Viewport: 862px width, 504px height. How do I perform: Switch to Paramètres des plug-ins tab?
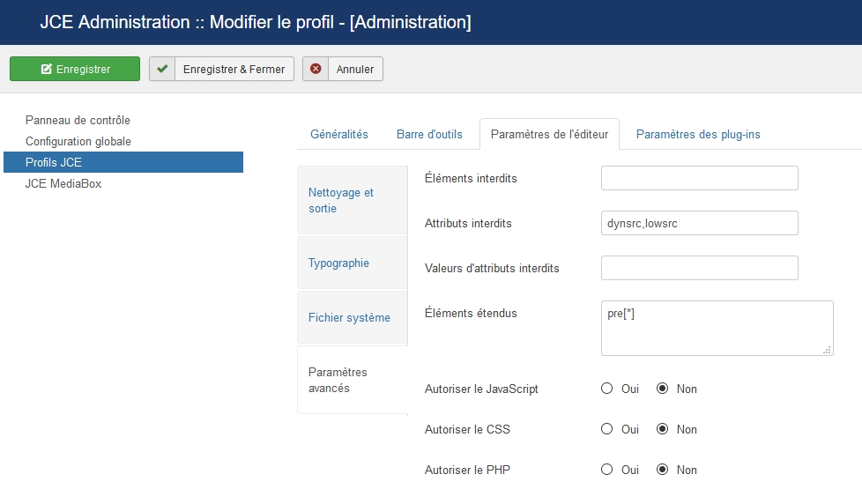coord(698,134)
